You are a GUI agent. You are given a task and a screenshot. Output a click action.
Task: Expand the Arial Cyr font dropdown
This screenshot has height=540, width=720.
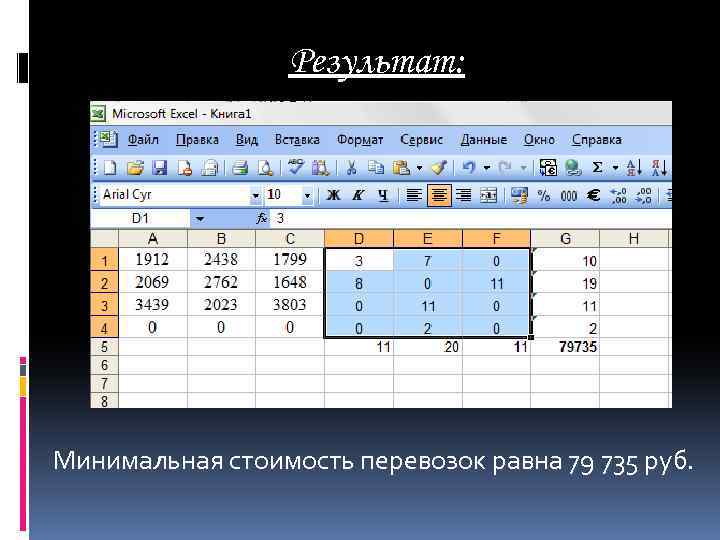pos(255,196)
